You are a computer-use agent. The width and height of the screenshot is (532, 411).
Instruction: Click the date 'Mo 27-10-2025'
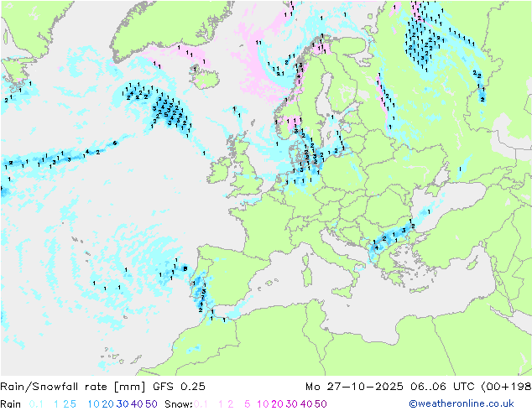354,387
